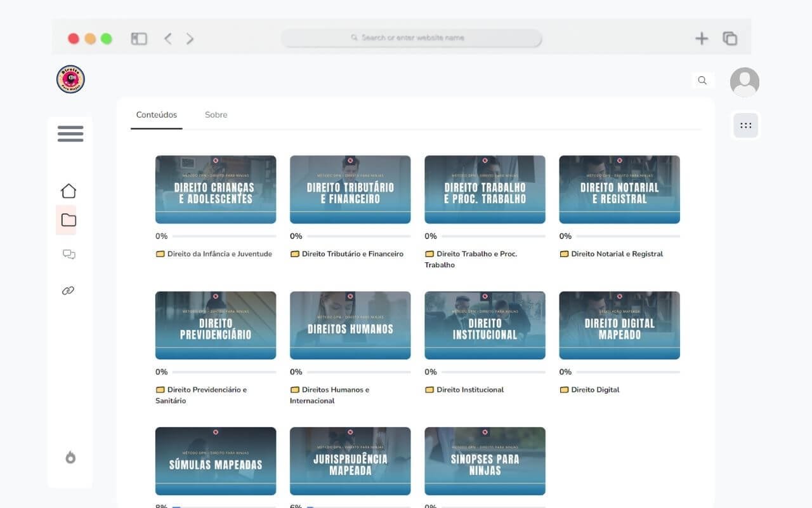The height and width of the screenshot is (508, 812).
Task: Click progress bar under Direitos Humanos
Action: (358, 372)
